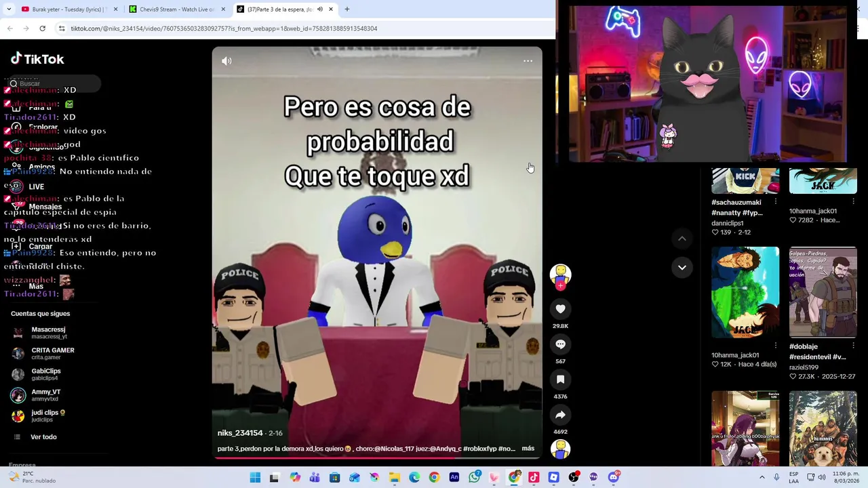Image resolution: width=868 pixels, height=488 pixels.
Task: Open options for the #doblaje video card
Action: coord(853,346)
